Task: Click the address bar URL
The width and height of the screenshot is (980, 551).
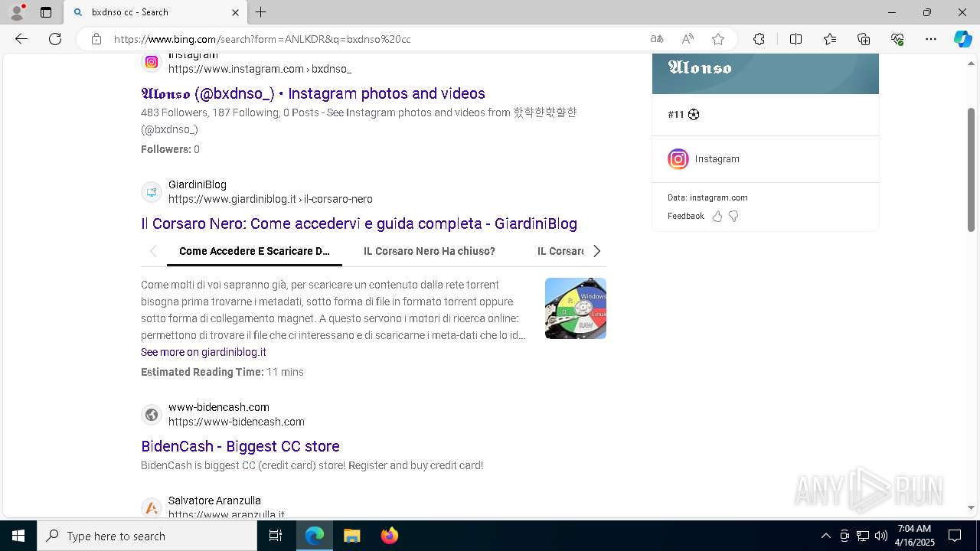Action: (x=262, y=39)
